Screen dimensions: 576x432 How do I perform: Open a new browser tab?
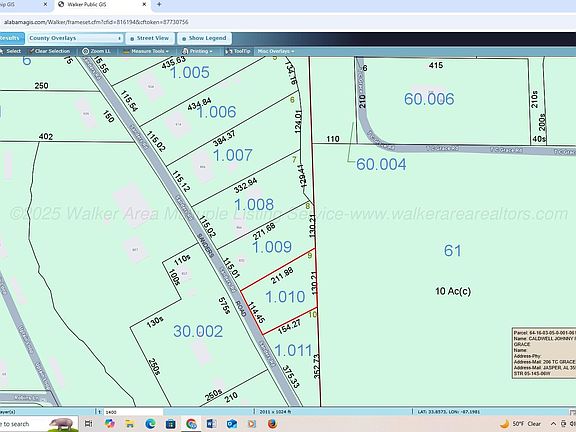click(159, 4)
